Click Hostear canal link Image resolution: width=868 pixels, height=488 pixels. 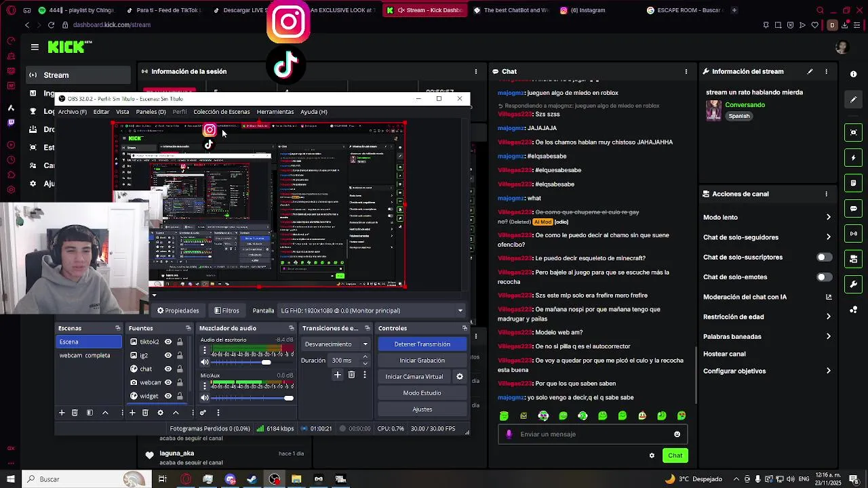click(x=724, y=354)
